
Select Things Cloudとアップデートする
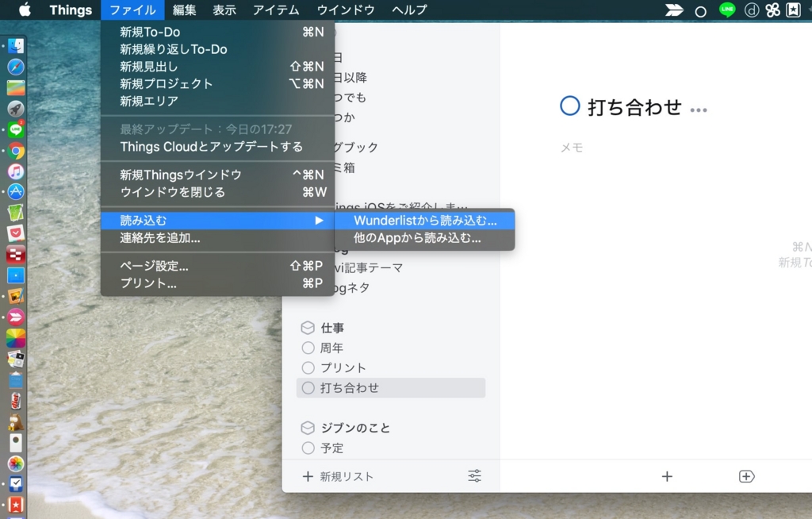217,147
